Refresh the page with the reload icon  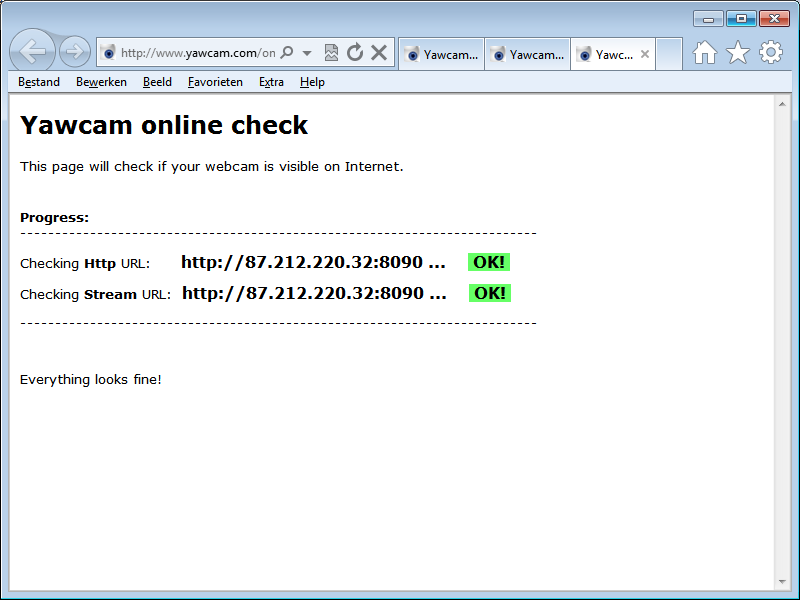[355, 52]
